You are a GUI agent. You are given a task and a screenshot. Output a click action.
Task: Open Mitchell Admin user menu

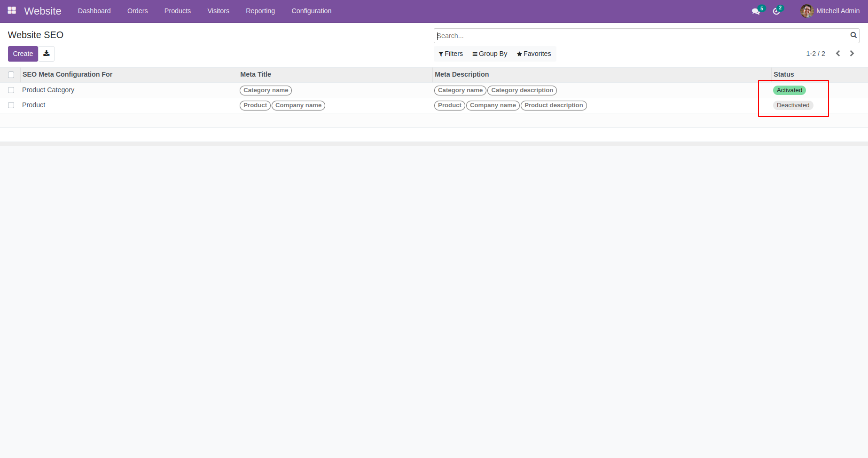[830, 11]
